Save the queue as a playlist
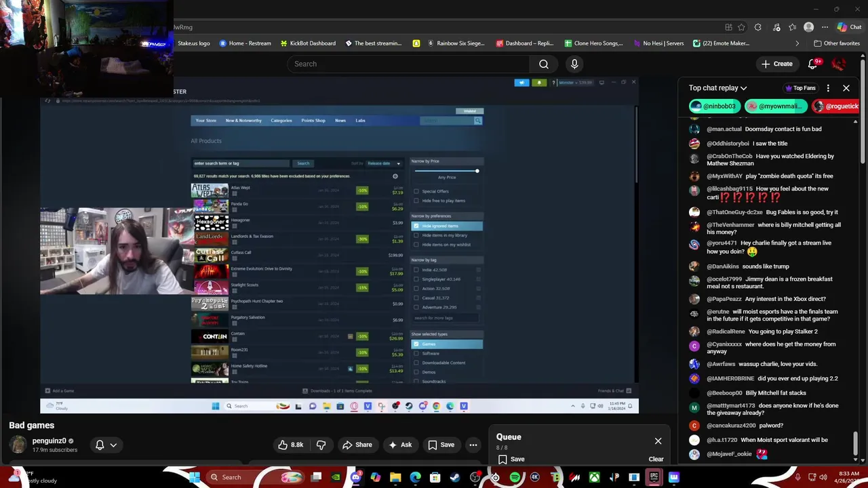This screenshot has height=488, width=868. coord(511,459)
